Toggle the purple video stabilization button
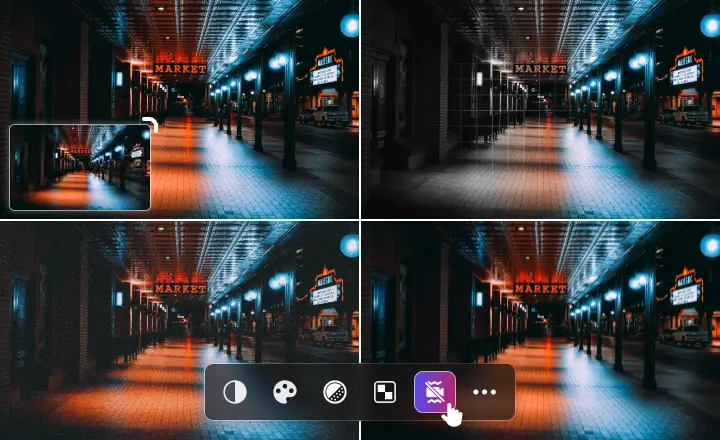The width and height of the screenshot is (720, 440). coord(435,392)
